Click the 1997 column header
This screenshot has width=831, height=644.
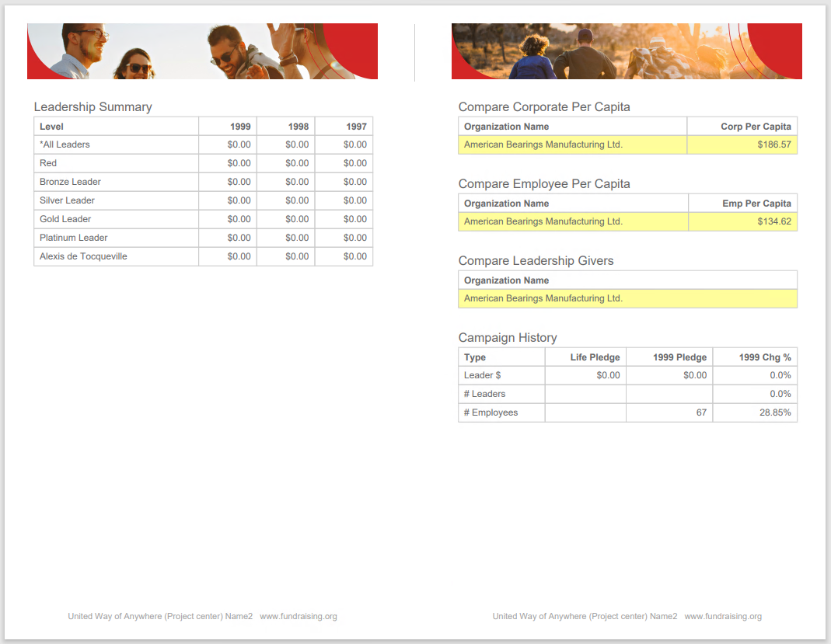pos(356,127)
